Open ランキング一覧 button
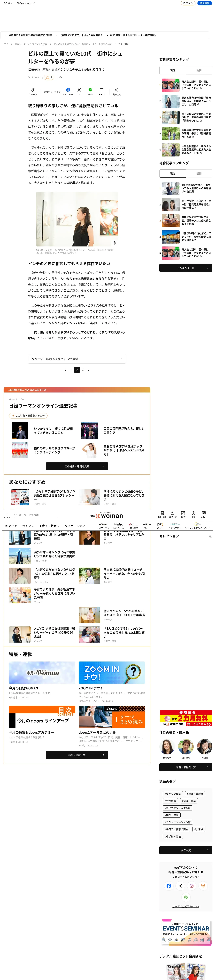This screenshot has height=980, width=216. 186,268
